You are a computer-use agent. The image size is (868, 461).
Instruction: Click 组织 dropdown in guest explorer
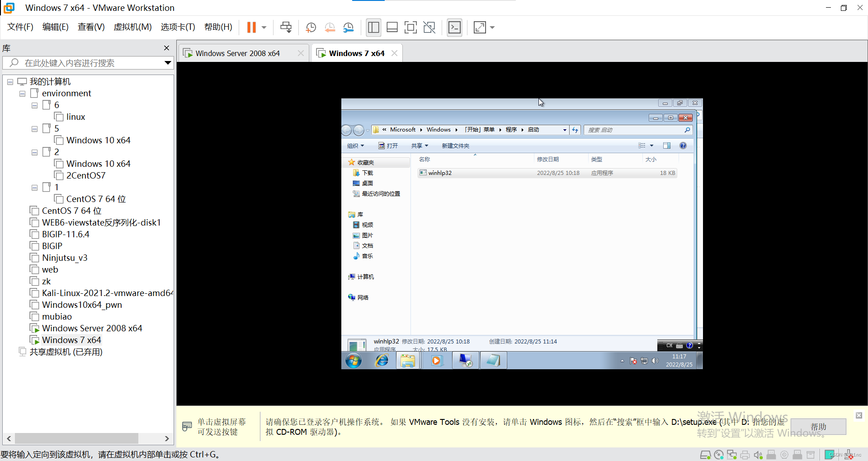355,146
